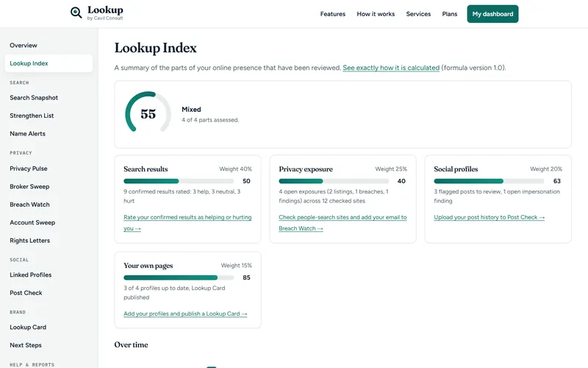Click 'See exactly how it is calculated' link
The image size is (588, 368).
pyautogui.click(x=391, y=68)
